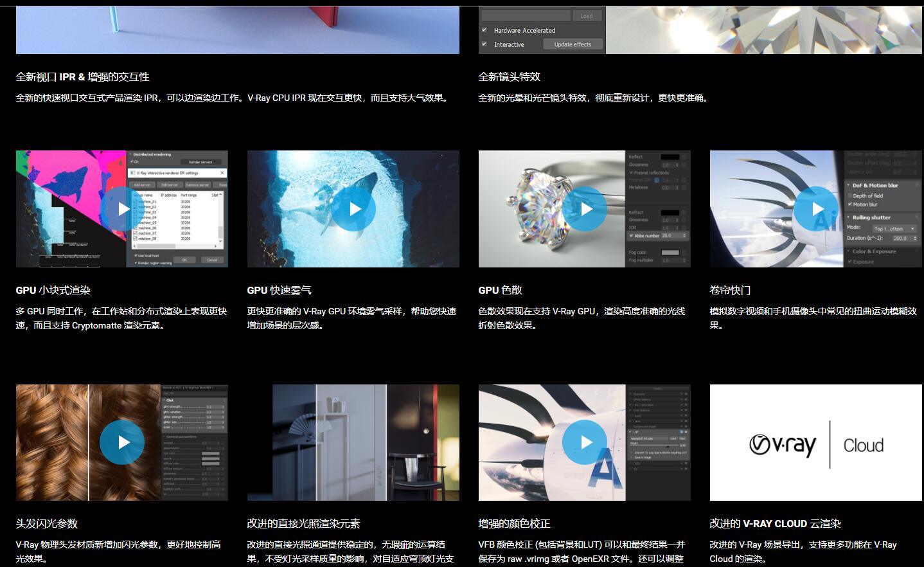Click the description starting 改进的 V-Ray 场景导出

click(804, 552)
